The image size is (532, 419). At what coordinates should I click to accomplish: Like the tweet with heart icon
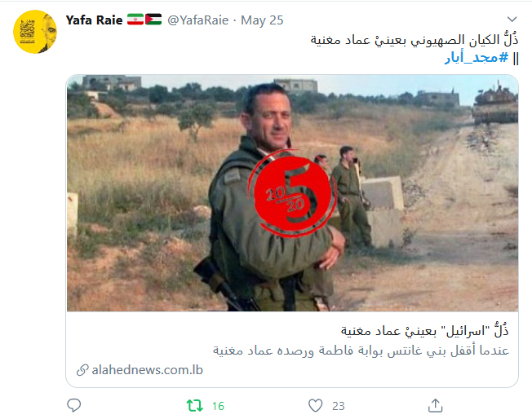(315, 405)
